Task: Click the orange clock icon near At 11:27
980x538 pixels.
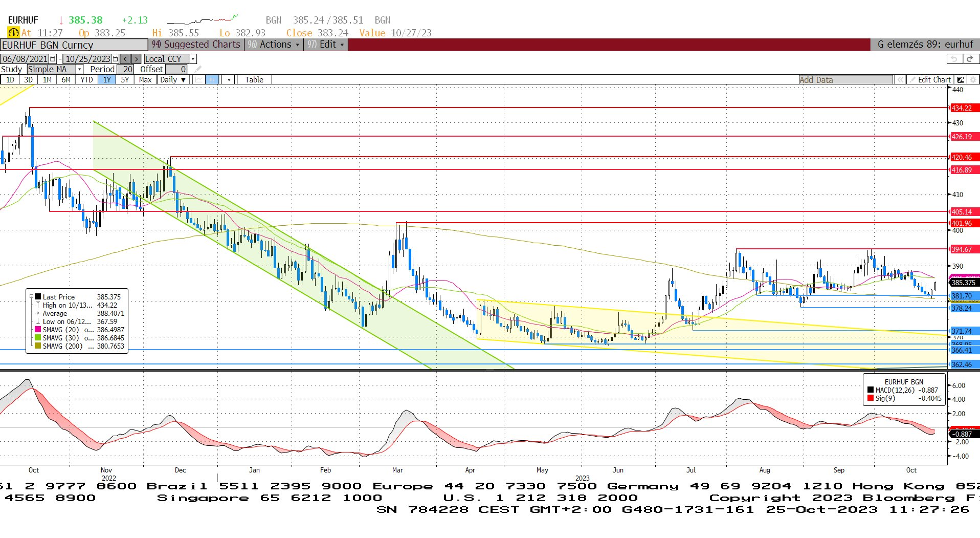Action: [13, 32]
